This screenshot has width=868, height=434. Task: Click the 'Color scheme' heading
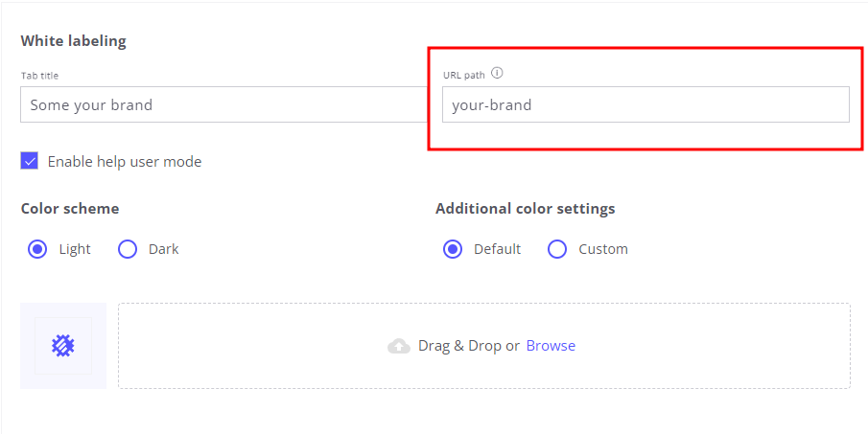click(x=70, y=209)
